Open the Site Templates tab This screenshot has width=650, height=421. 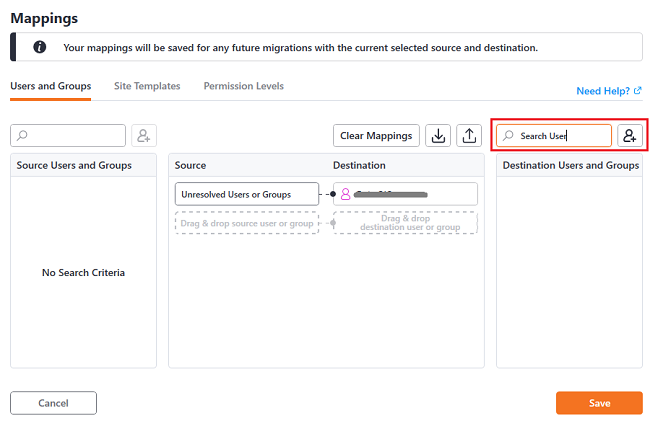click(147, 87)
